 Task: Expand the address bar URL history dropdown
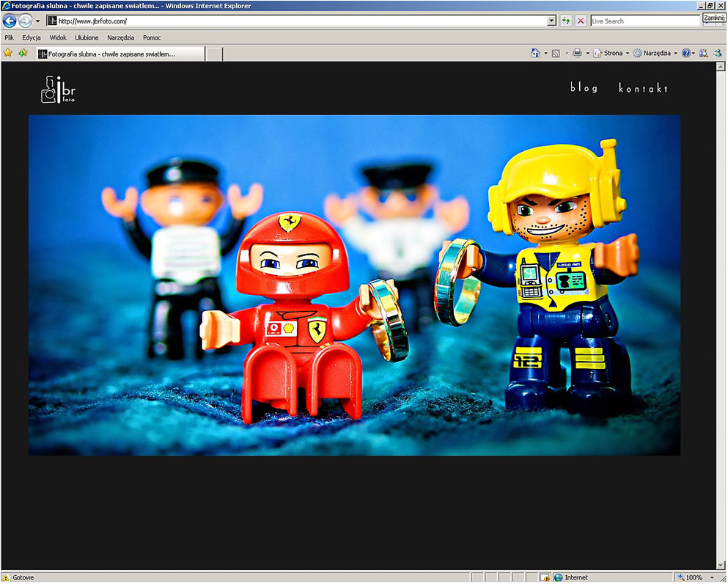(x=551, y=21)
